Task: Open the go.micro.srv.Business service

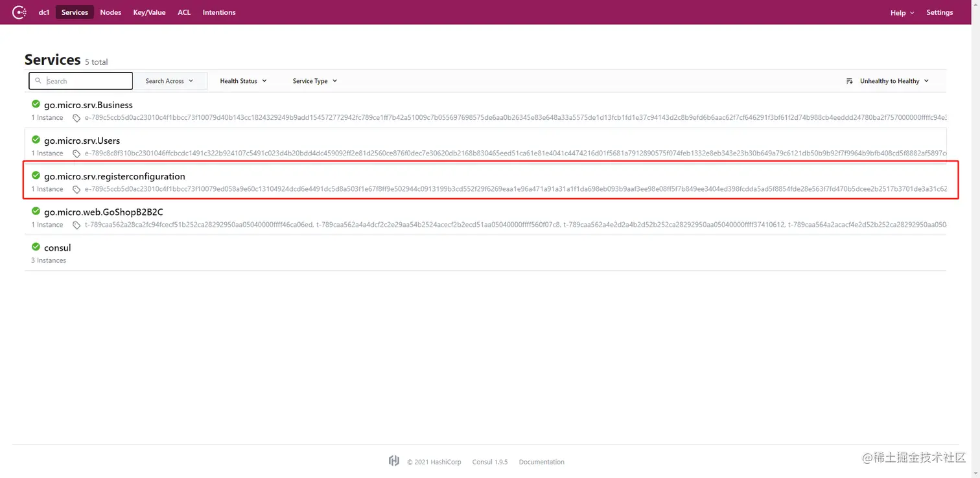Action: pos(88,105)
